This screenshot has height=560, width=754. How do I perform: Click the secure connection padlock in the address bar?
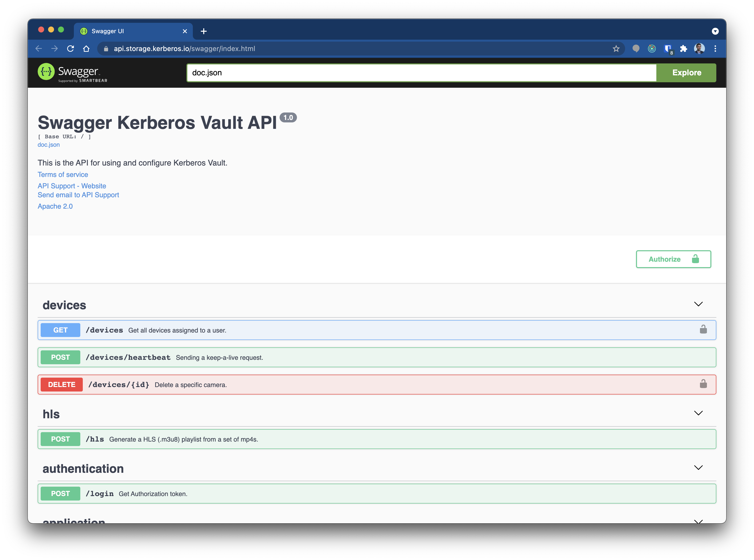coord(106,49)
